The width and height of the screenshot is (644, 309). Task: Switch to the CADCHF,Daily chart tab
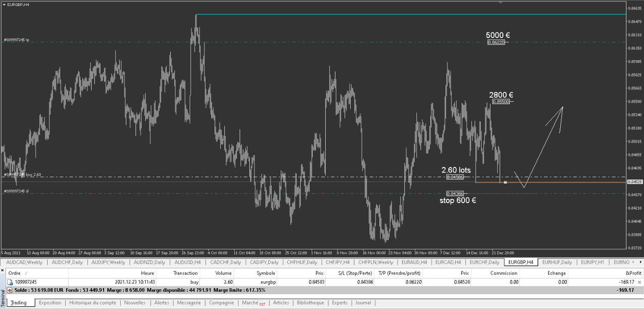pos(225,262)
